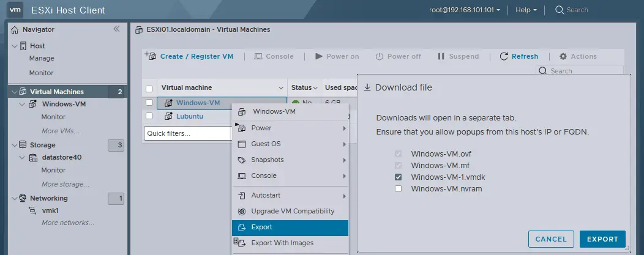This screenshot has height=255, width=644.
Task: Click the Storage database icon
Action: tap(23, 145)
